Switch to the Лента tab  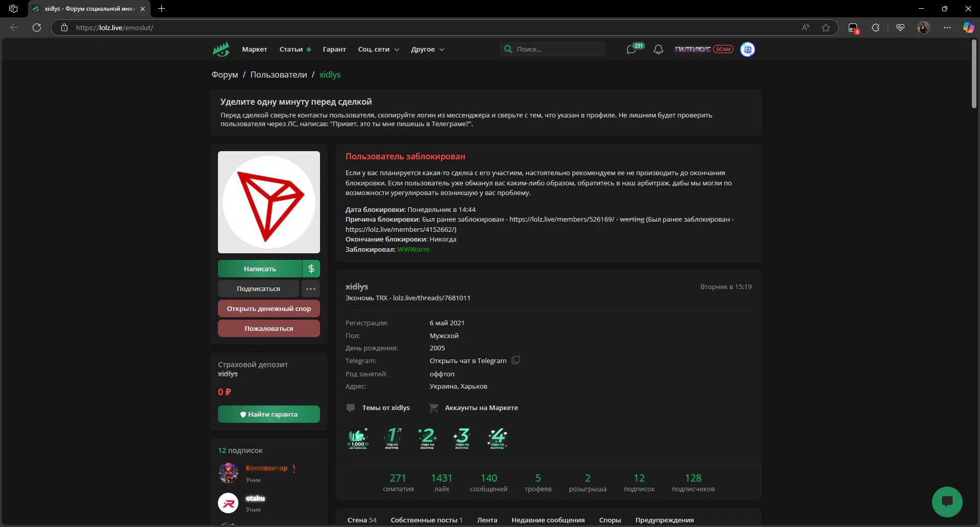pos(487,520)
